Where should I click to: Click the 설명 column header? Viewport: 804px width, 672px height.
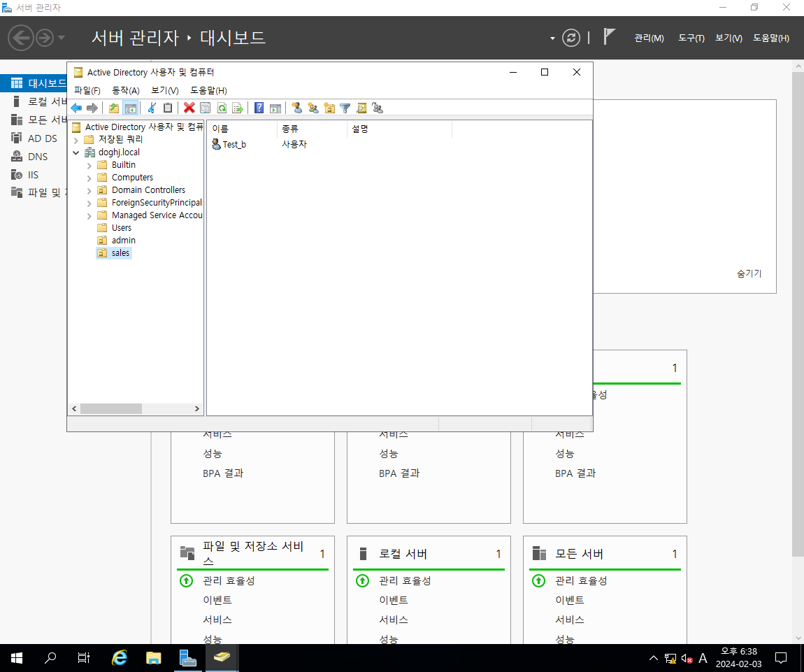click(x=399, y=129)
